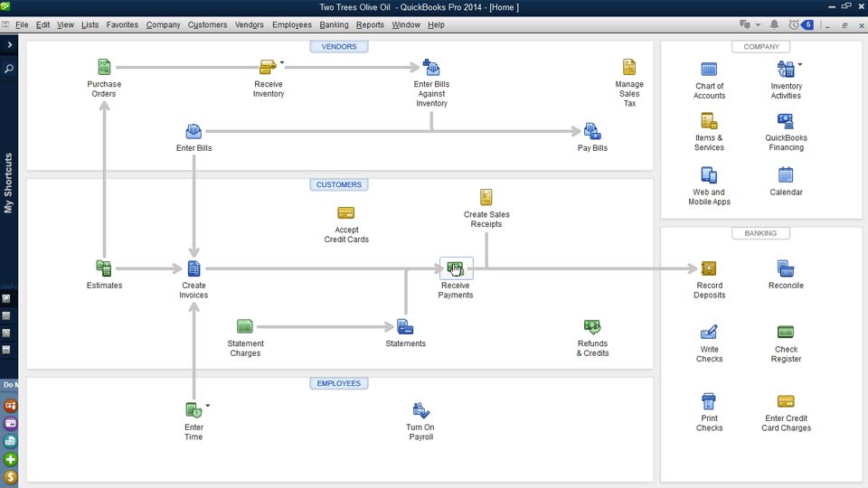868x488 pixels.
Task: Click the COMPANY section button
Action: (760, 46)
